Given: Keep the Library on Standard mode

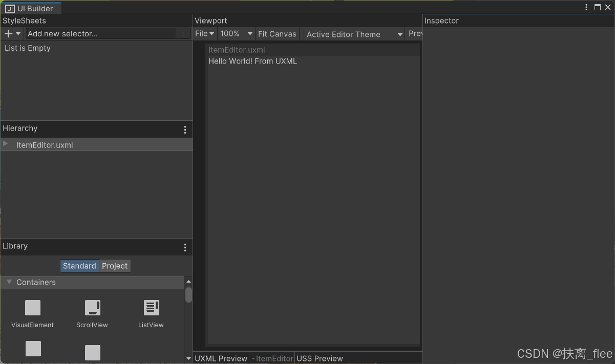Looking at the screenshot, I should coord(79,266).
